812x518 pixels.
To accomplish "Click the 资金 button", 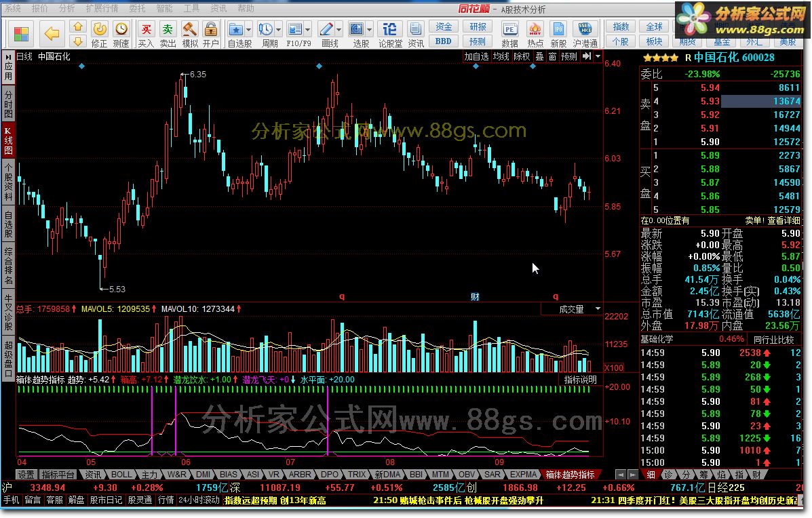I will point(443,27).
